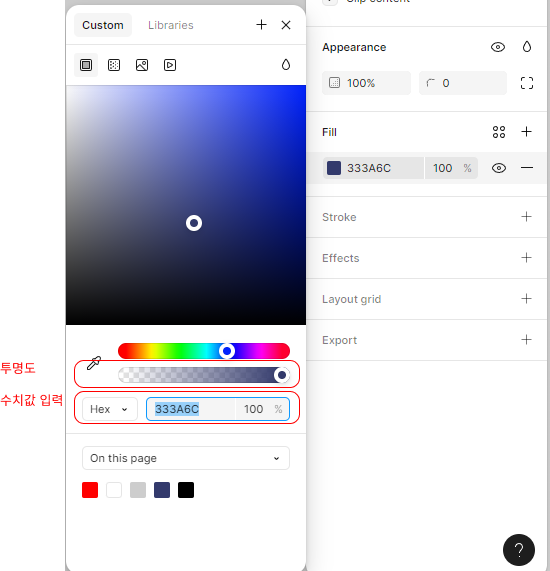The width and height of the screenshot is (550, 571).
Task: Hide the 333A6C fill with eye icon
Action: pyautogui.click(x=499, y=168)
